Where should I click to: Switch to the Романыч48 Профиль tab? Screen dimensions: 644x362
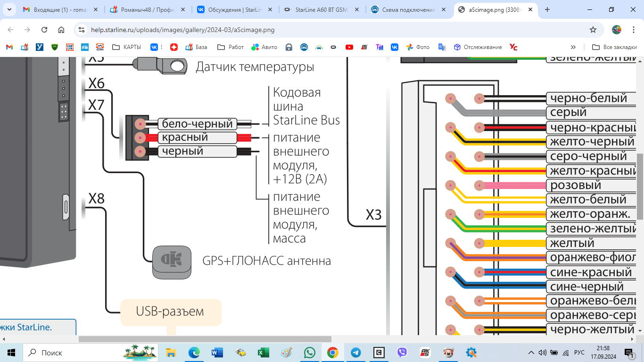(x=147, y=9)
